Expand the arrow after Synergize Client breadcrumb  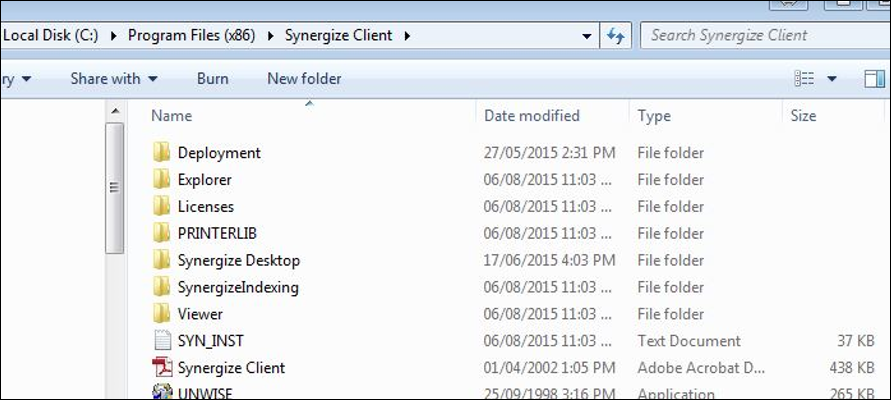(x=406, y=36)
